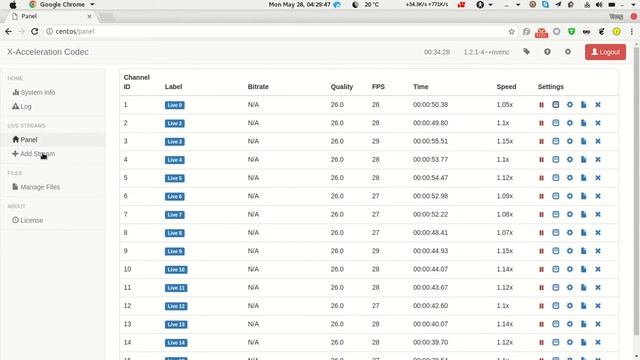The width and height of the screenshot is (640, 360).
Task: Reload the page
Action: pyautogui.click(x=34, y=31)
